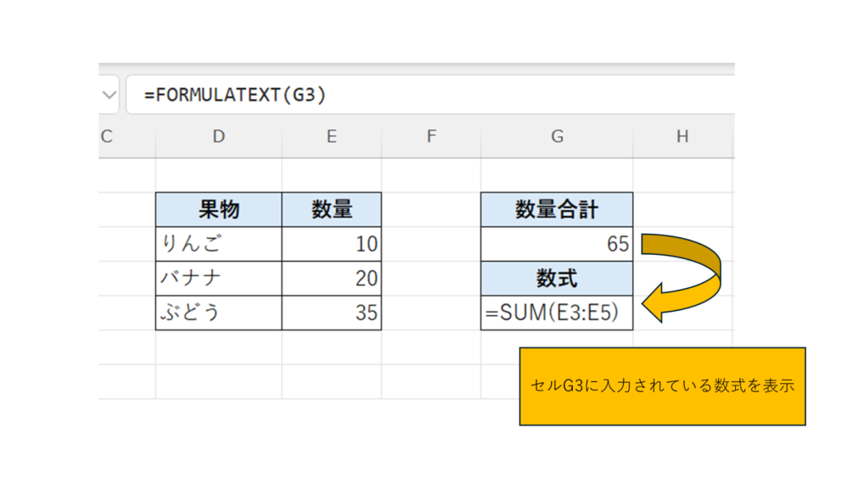
Task: Select column G header
Action: 556,136
